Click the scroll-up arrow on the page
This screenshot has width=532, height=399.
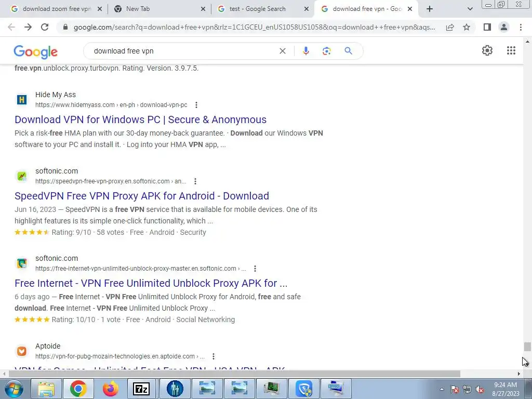click(x=527, y=42)
